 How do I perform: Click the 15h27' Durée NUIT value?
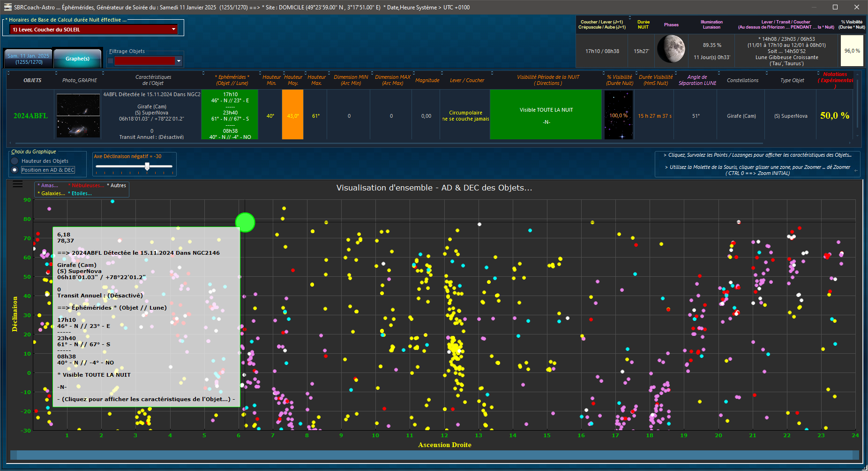coord(641,51)
